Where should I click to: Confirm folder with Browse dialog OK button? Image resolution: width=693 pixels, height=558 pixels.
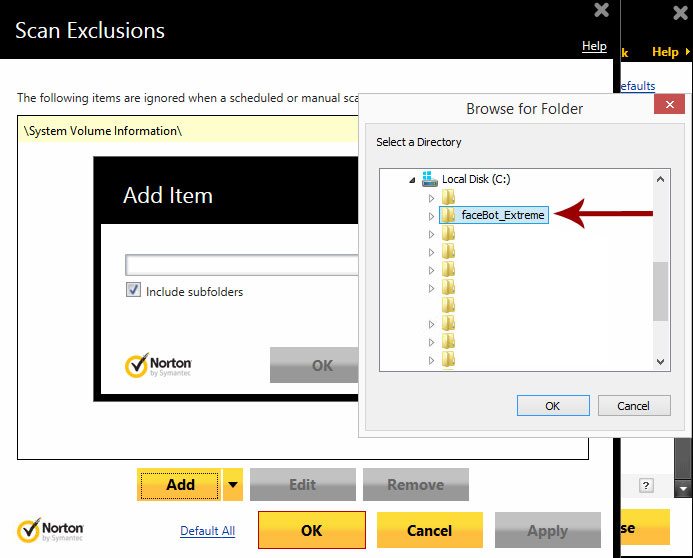tap(553, 406)
